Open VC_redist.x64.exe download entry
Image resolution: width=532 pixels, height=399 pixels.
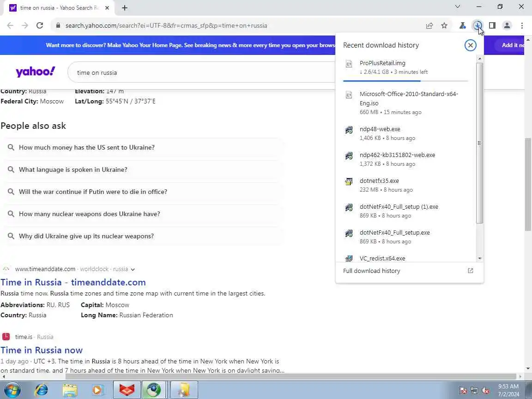(406, 258)
